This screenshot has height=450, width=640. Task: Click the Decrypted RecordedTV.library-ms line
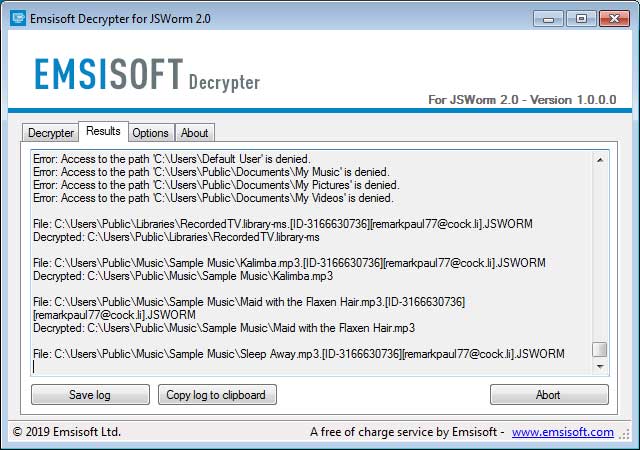(x=176, y=237)
